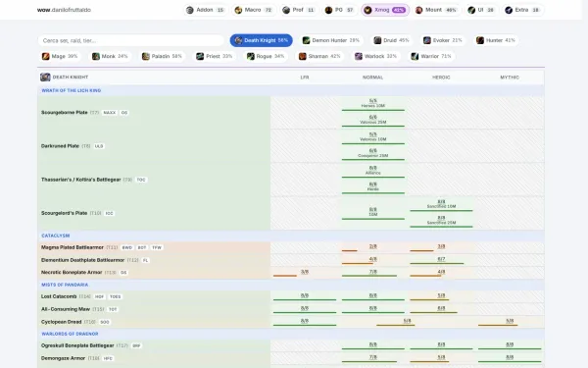This screenshot has width=588, height=368.
Task: Click the SOO tag on Cyclopean Dread
Action: (x=105, y=322)
